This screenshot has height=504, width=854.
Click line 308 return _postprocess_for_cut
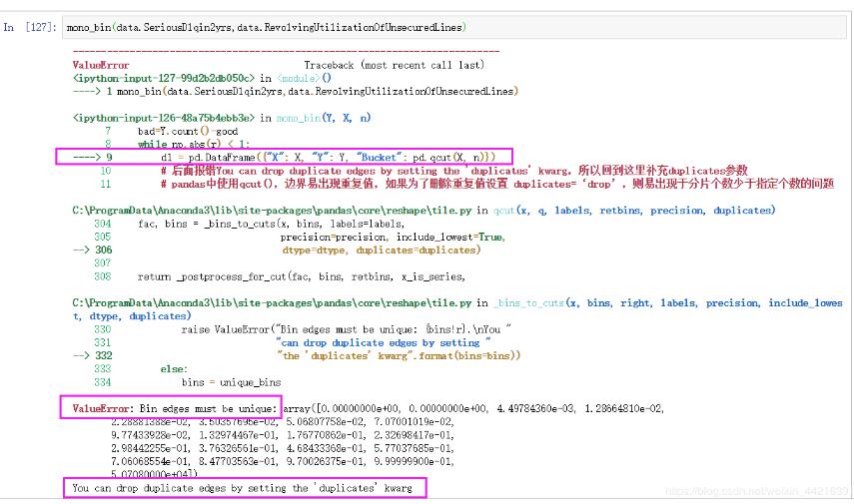coord(302,276)
